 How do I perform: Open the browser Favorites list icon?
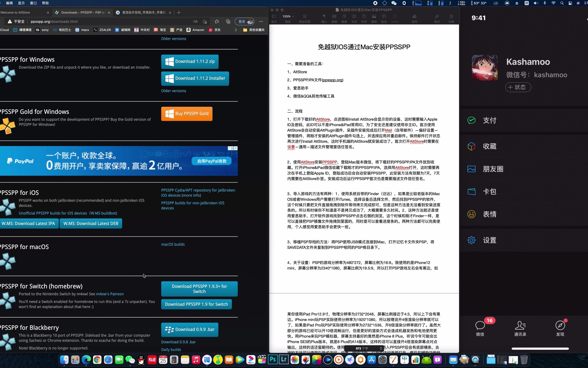tap(217, 21)
